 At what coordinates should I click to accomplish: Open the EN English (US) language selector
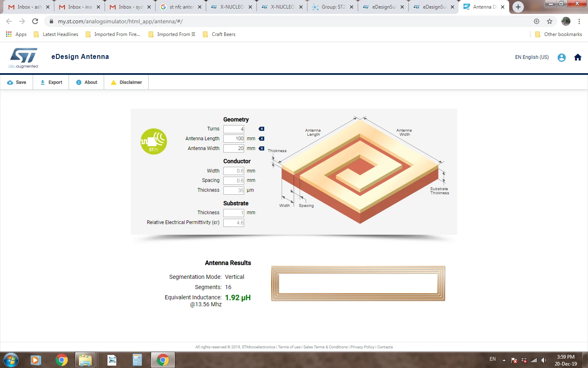point(532,57)
